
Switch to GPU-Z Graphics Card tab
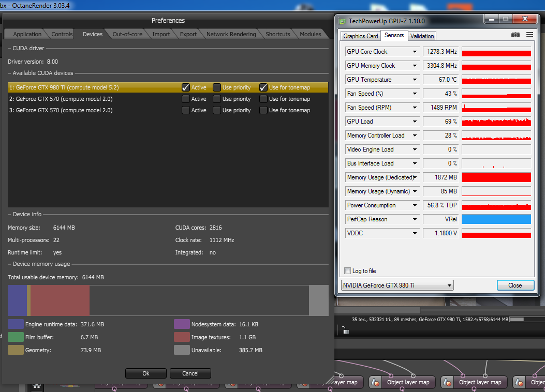(x=360, y=36)
